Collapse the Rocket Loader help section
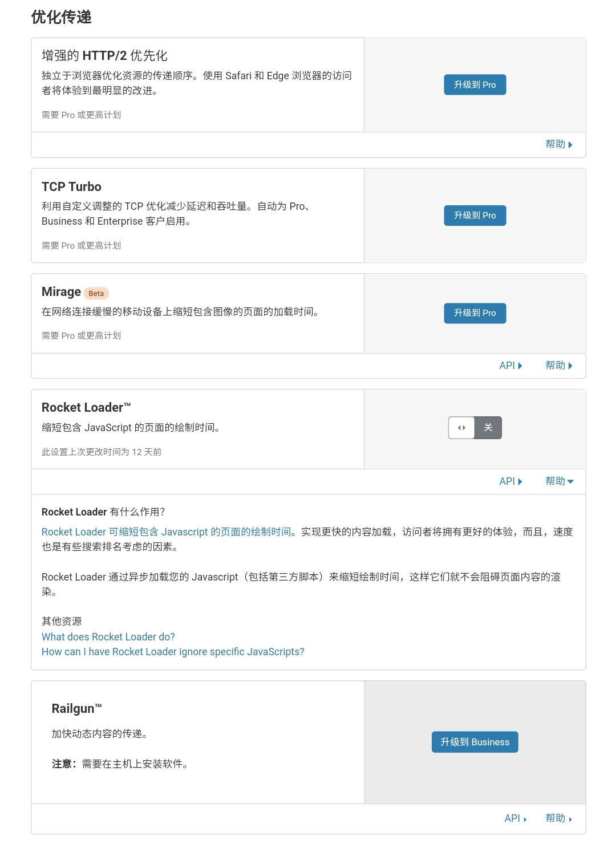This screenshot has height=852, width=616. pyautogui.click(x=560, y=481)
